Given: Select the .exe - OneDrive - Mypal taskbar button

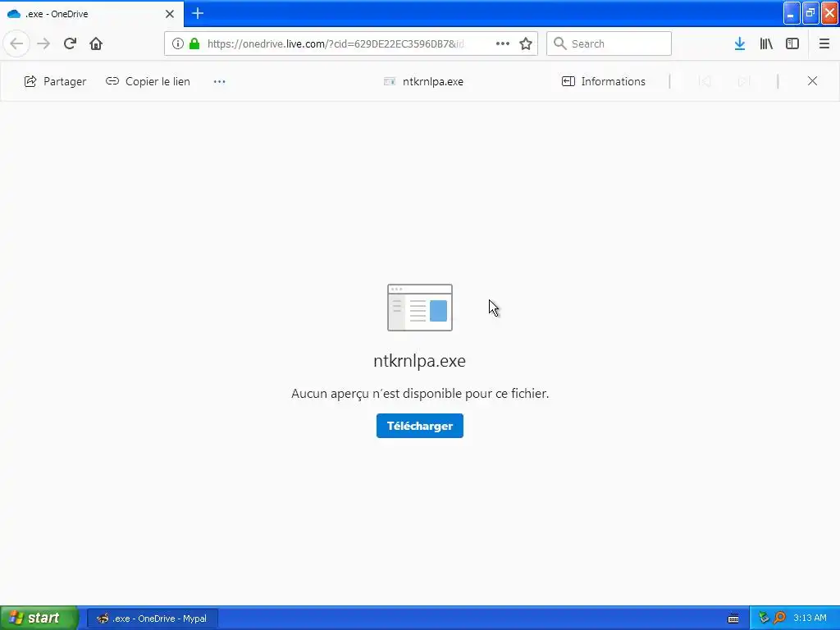Looking at the screenshot, I should click(x=152, y=619).
